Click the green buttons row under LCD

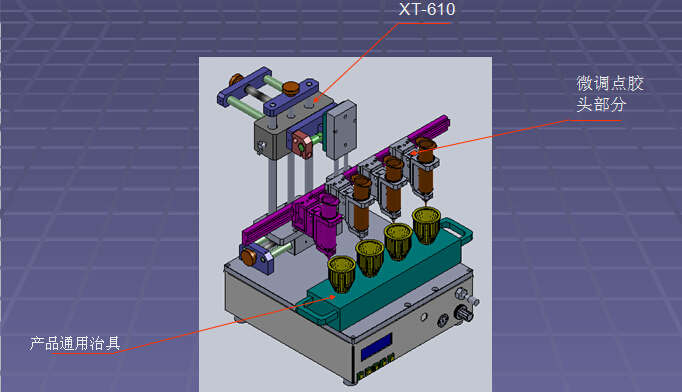[375, 368]
